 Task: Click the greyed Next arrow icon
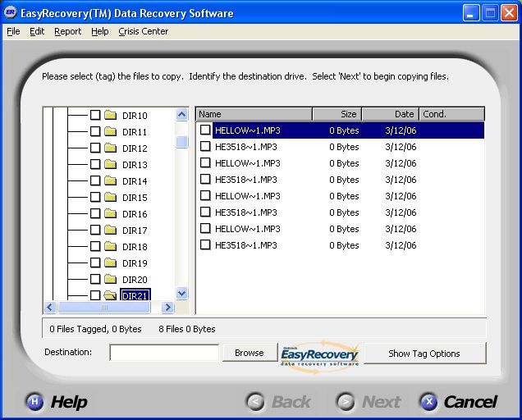[x=346, y=402]
